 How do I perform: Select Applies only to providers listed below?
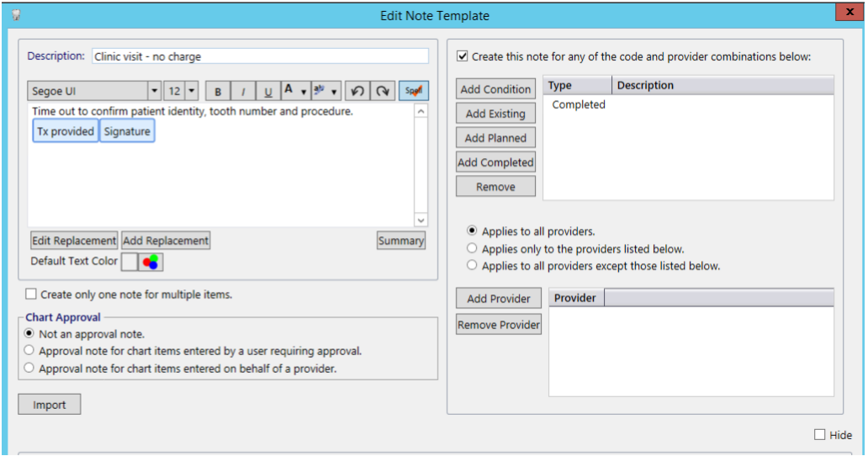click(472, 248)
